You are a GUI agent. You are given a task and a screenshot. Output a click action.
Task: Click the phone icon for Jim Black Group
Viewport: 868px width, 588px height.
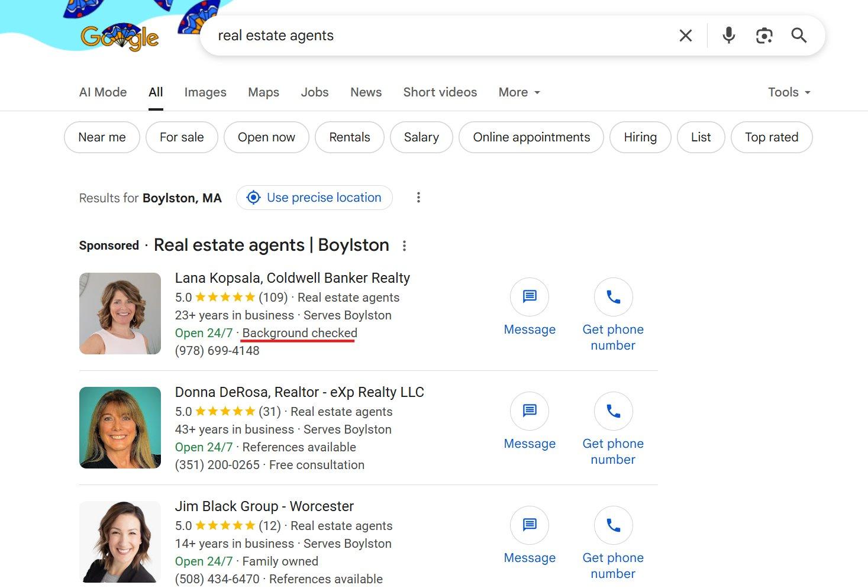[613, 525]
